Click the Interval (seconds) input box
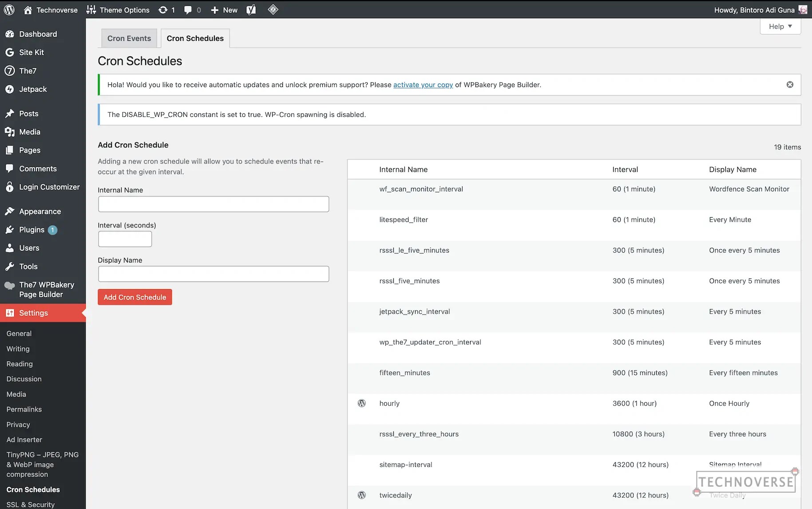812x509 pixels. [x=125, y=239]
